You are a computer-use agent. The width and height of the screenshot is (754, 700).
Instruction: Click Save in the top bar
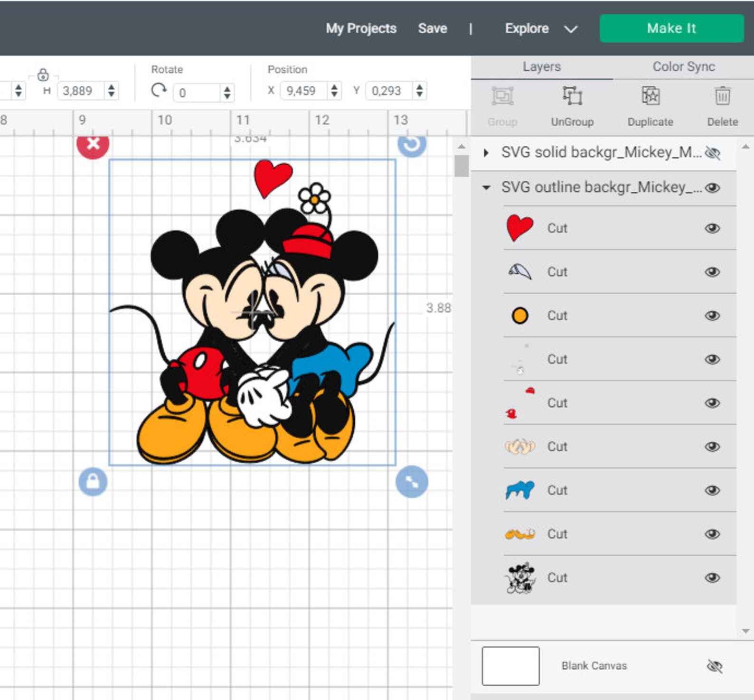coord(433,28)
